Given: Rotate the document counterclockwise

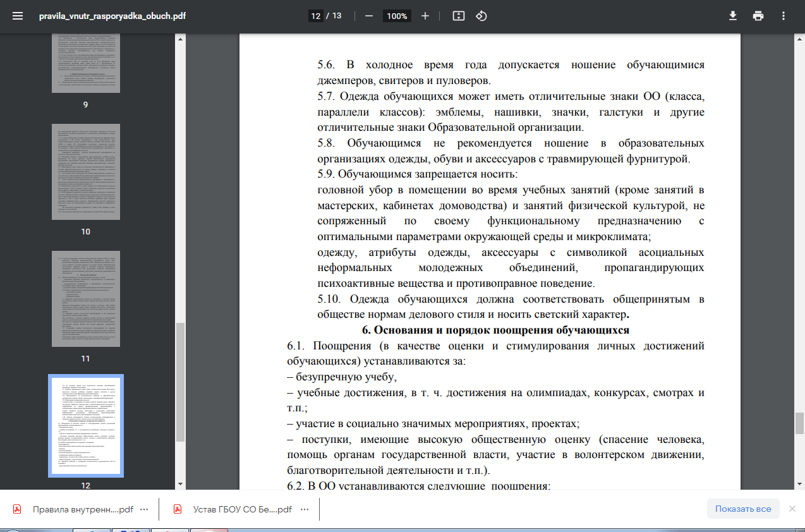Looking at the screenshot, I should pos(481,16).
